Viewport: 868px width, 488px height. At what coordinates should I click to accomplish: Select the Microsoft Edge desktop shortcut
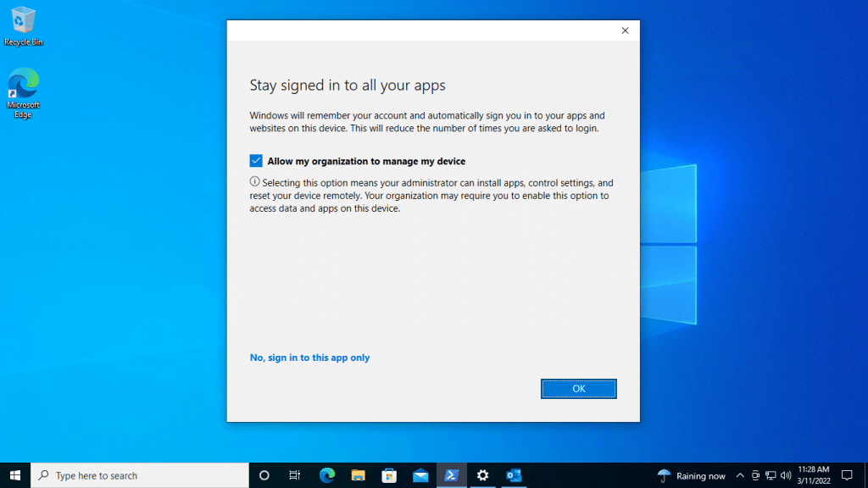(23, 93)
